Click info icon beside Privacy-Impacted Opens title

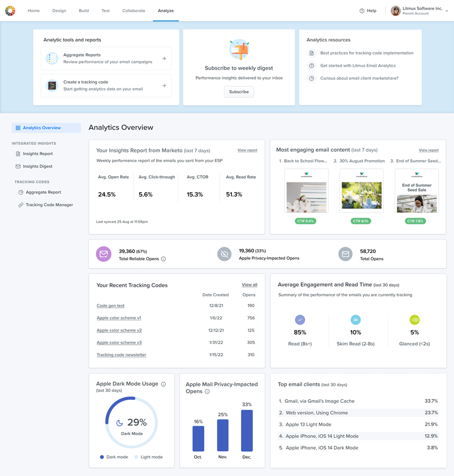pos(207,392)
